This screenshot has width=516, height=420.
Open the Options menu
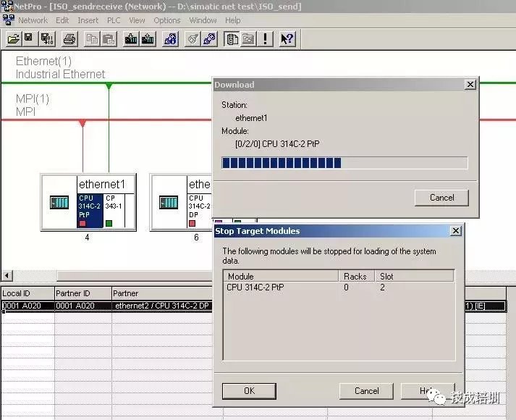[x=166, y=20]
